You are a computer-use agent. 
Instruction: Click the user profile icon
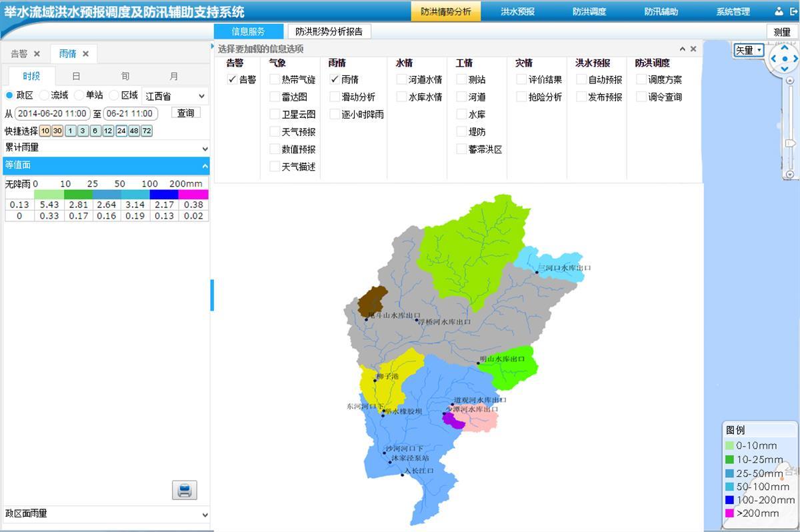click(x=778, y=11)
